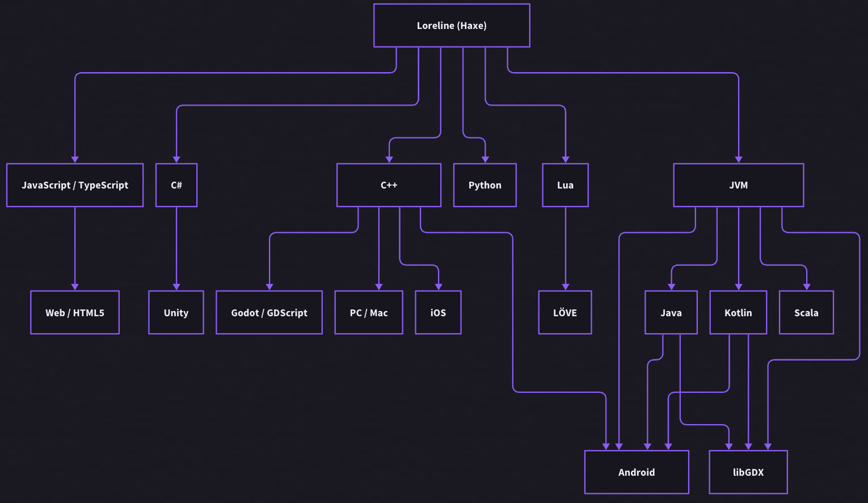
Task: Select the Godot / GDScript node
Action: coord(269,313)
